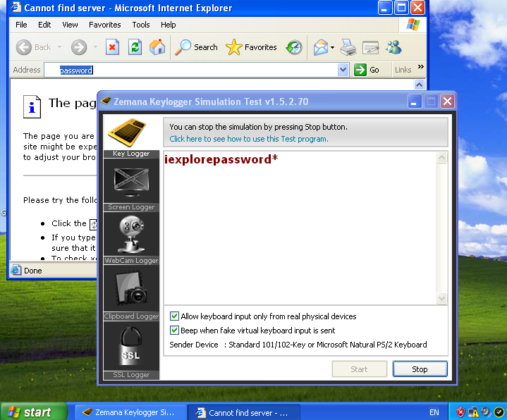This screenshot has height=420, width=507.
Task: Open the History icon in IE toolbar
Action: pyautogui.click(x=294, y=47)
